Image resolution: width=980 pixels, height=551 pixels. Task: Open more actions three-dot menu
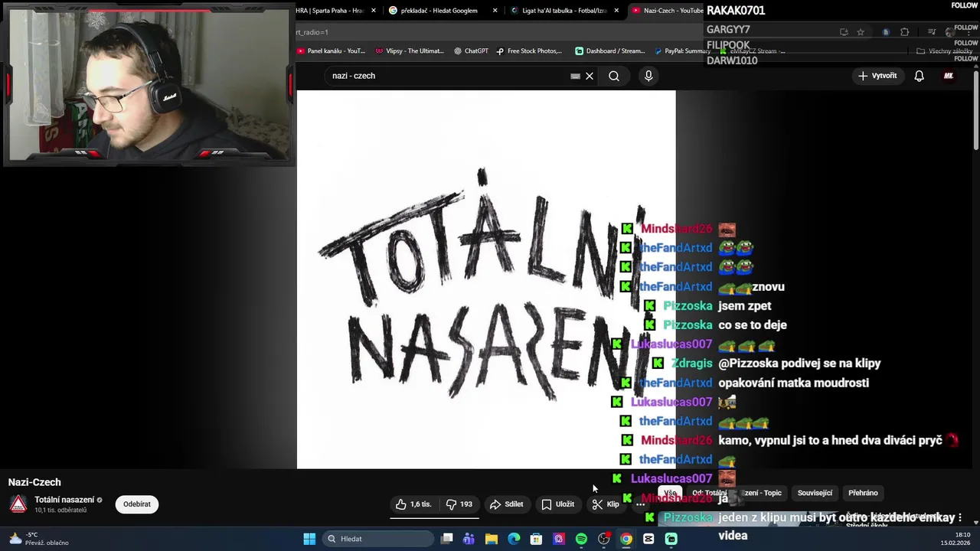coord(640,504)
